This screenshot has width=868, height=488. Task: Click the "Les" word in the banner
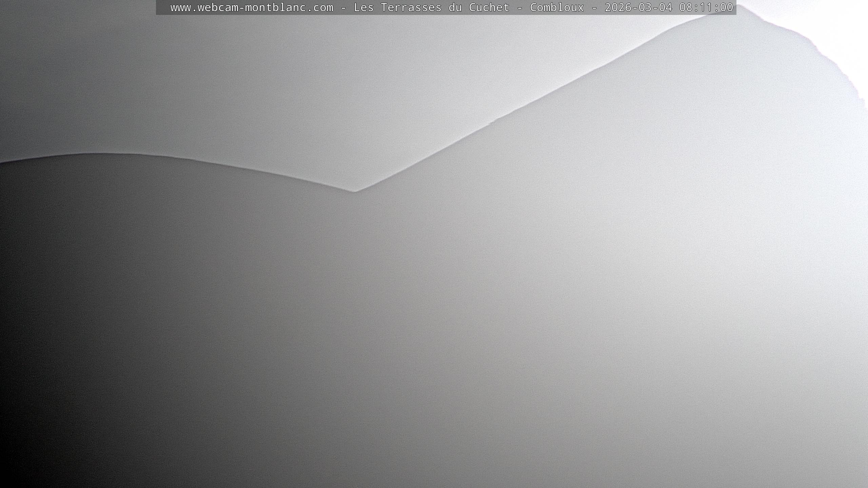click(x=363, y=7)
